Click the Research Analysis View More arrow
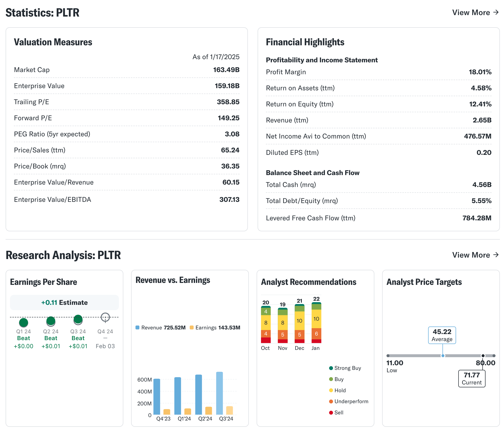Image resolution: width=504 pixels, height=429 pixels. 496,255
